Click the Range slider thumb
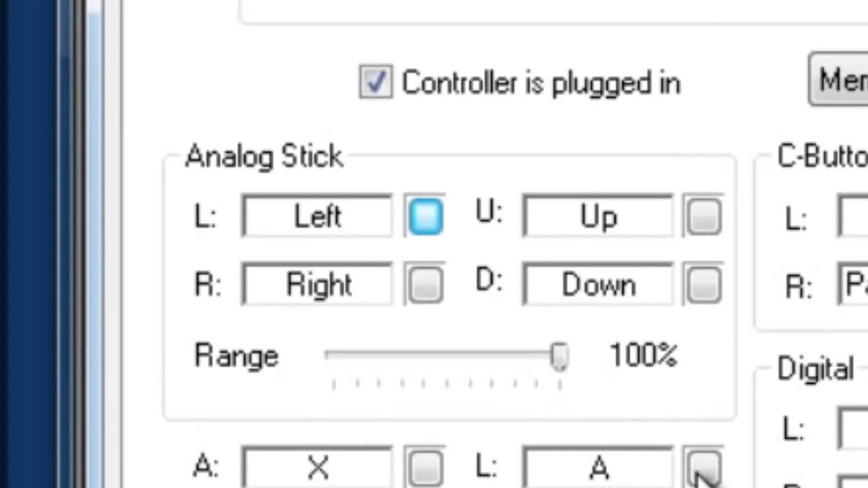This screenshot has height=488, width=868. (559, 356)
